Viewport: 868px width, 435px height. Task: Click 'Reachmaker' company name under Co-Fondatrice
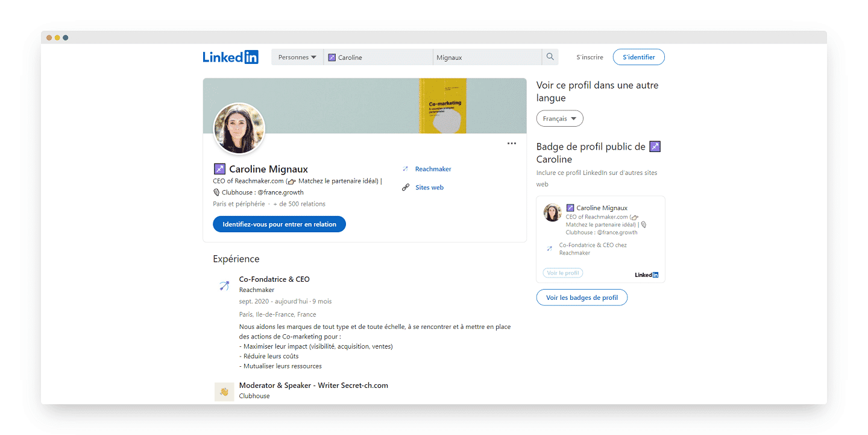point(257,290)
